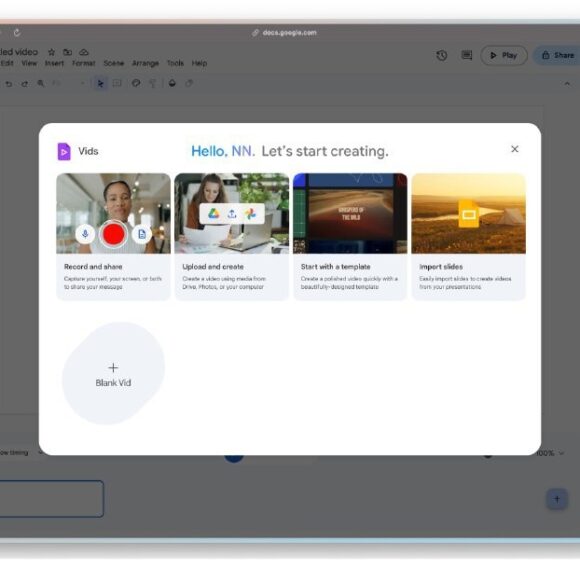Click the microphone icon on Record card
This screenshot has width=580, height=580.
pos(85,234)
